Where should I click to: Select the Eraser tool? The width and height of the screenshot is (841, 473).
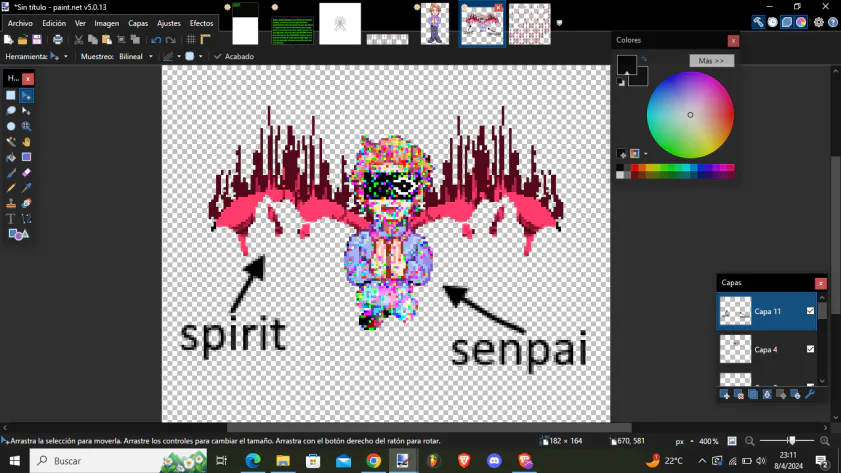(26, 173)
